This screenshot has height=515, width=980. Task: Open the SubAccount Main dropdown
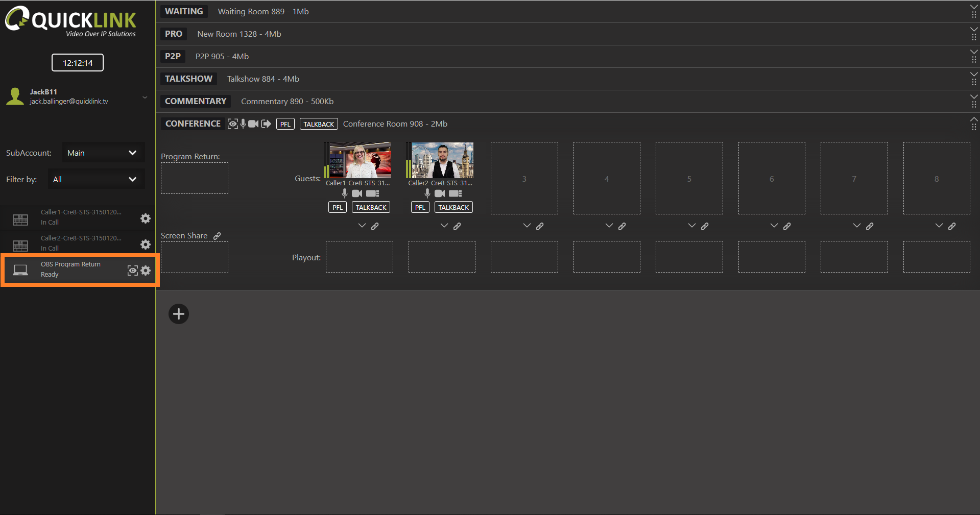pyautogui.click(x=104, y=153)
